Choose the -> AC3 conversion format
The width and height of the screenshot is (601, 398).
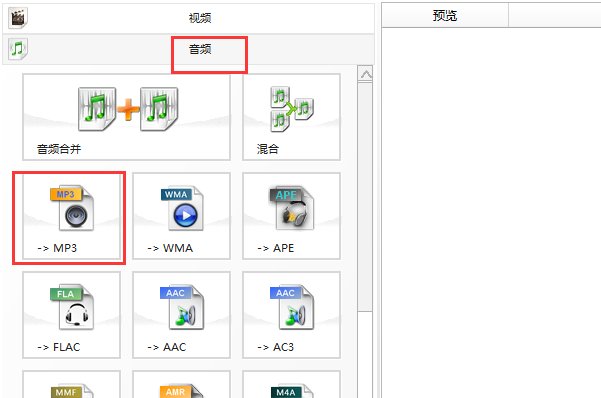tap(291, 315)
